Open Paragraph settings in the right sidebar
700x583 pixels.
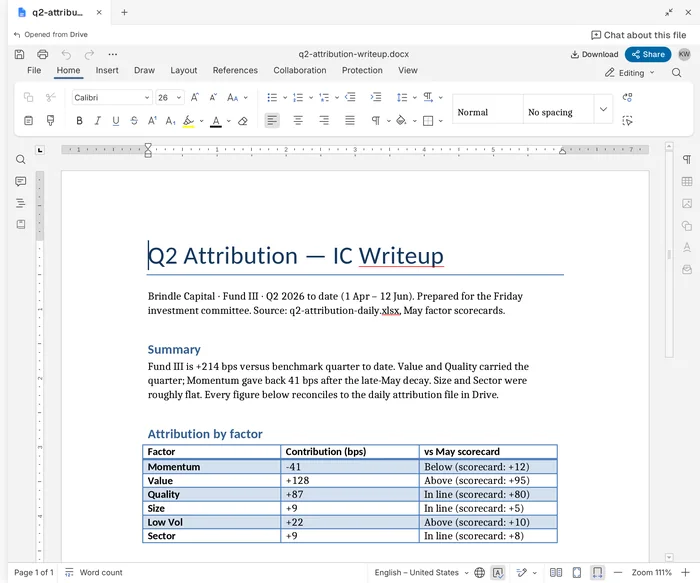click(x=687, y=159)
